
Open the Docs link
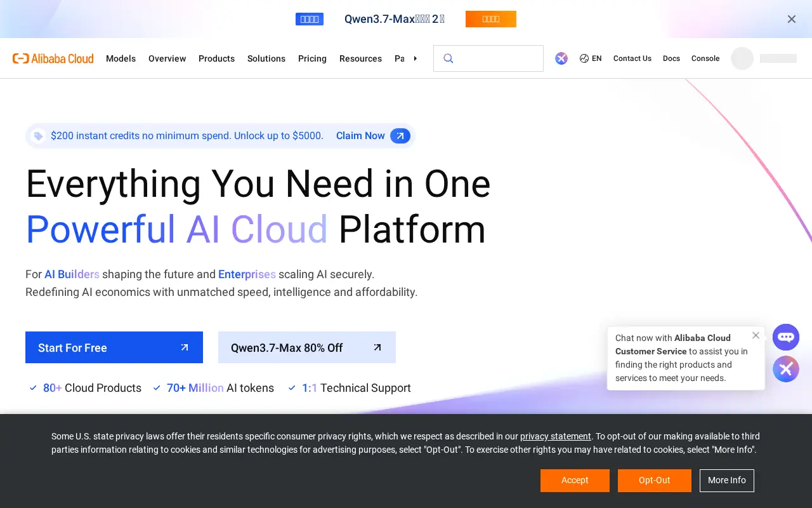click(x=671, y=58)
